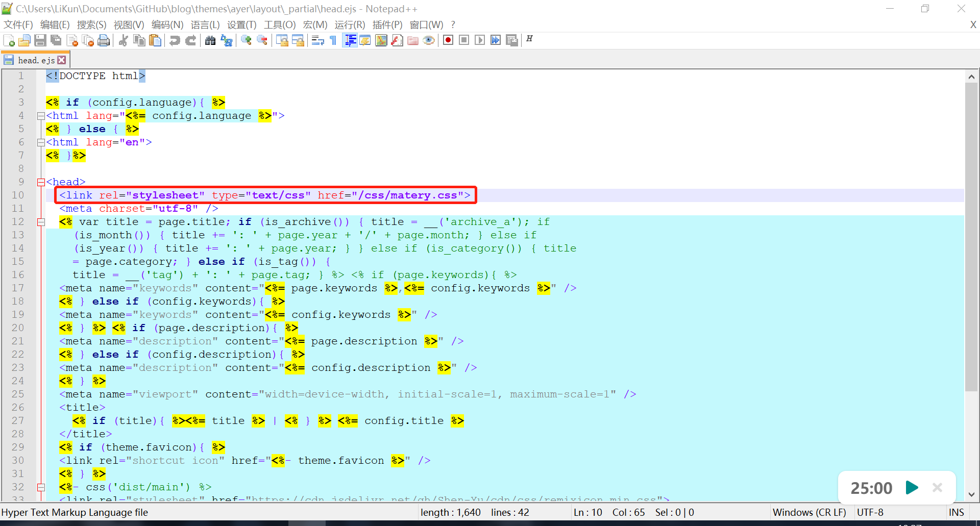The height and width of the screenshot is (526, 980).
Task: Toggle the Function List panel icon
Action: [397, 40]
